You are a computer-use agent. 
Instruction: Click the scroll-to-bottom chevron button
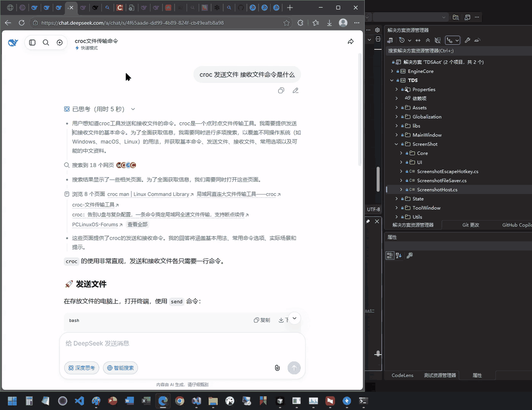click(x=294, y=319)
